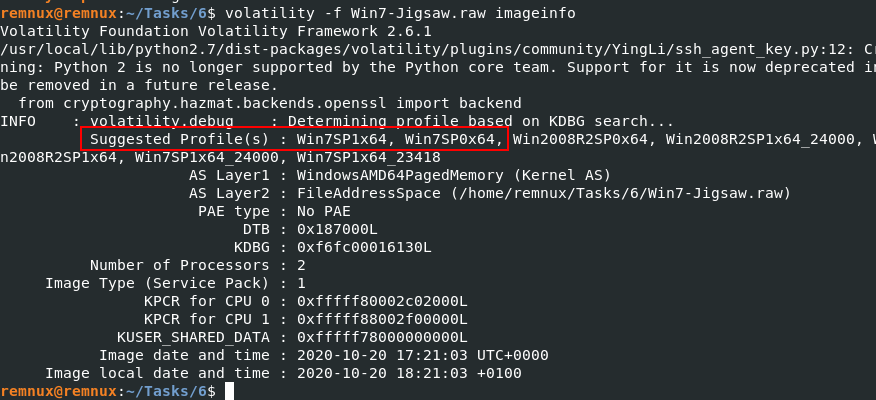This screenshot has width=876, height=400.
Task: Click the FileAddressSpace path text
Action: pyautogui.click(x=544, y=193)
